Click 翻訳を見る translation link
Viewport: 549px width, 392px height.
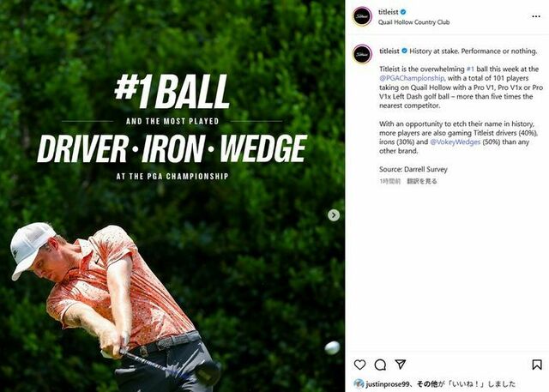422,181
